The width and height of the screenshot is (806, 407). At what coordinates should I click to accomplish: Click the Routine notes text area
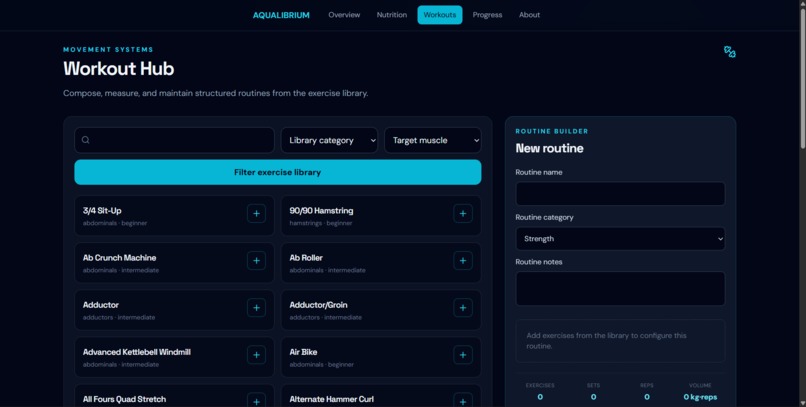(620, 289)
